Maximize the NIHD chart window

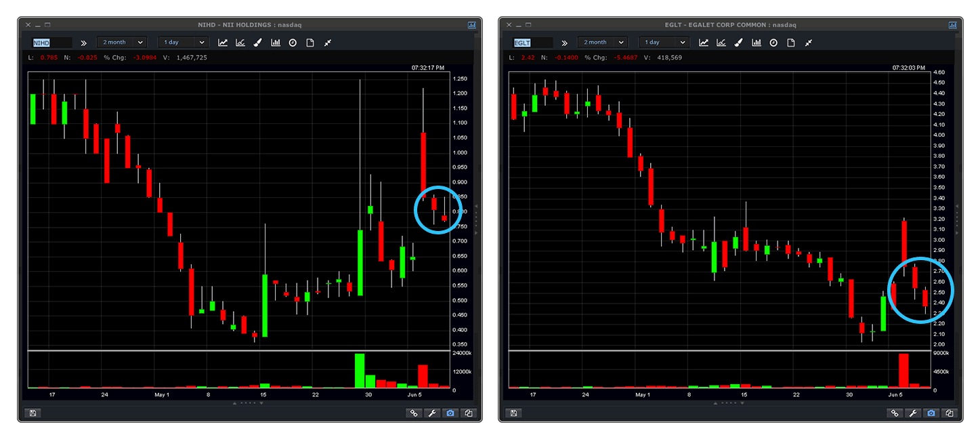[46, 25]
